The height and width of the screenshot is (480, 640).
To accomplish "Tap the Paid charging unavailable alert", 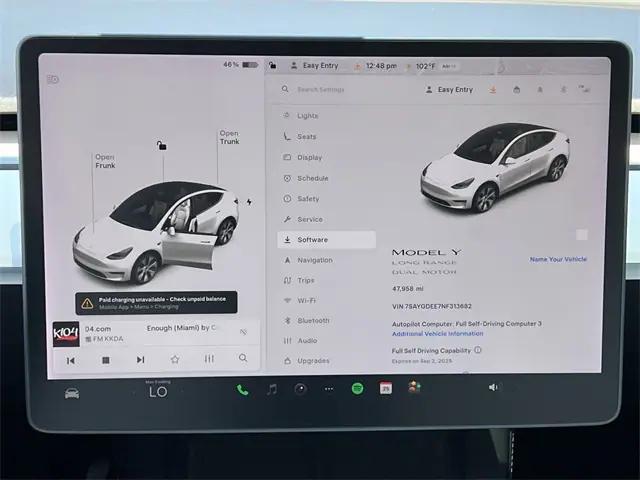I will click(156, 302).
